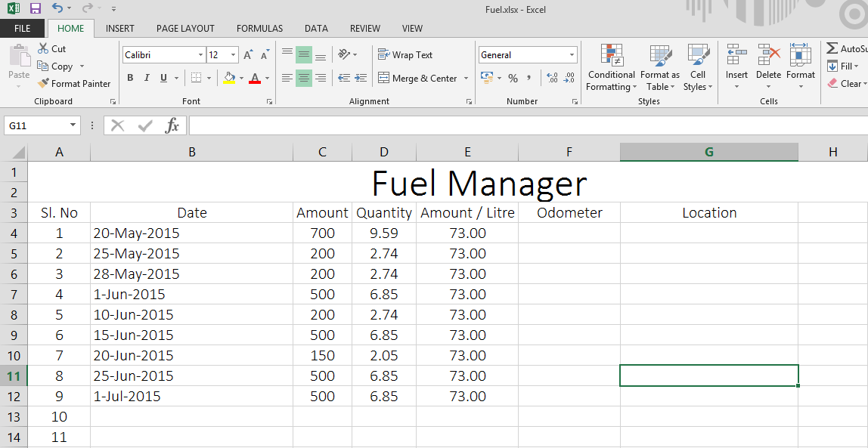Screen dimensions: 868x448
Task: Apply Comma Style number format
Action: 529,78
